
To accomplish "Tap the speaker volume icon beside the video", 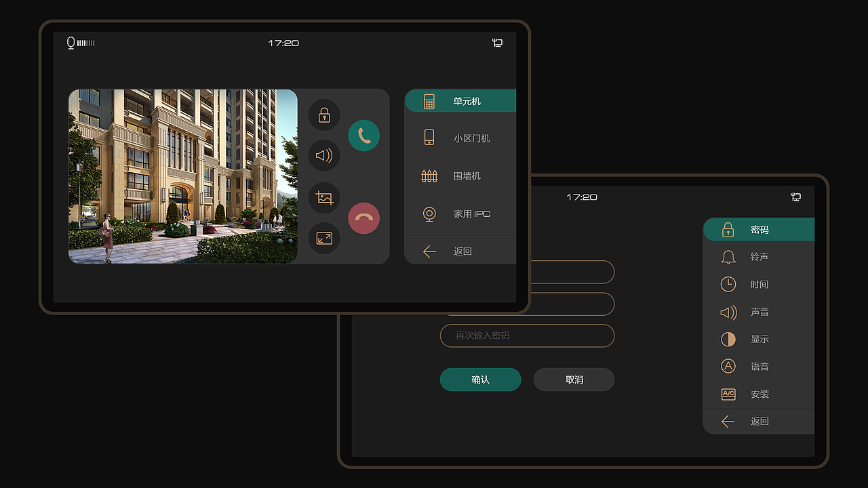I will (x=324, y=155).
